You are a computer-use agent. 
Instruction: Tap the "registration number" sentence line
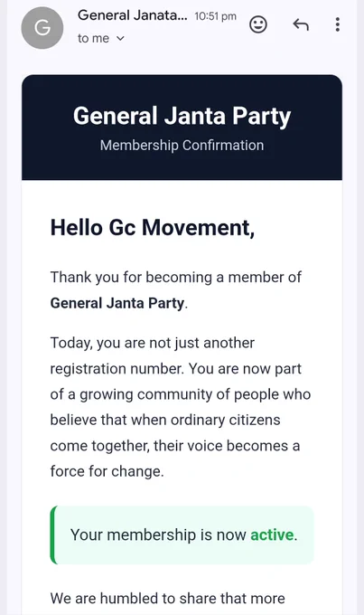coord(175,369)
